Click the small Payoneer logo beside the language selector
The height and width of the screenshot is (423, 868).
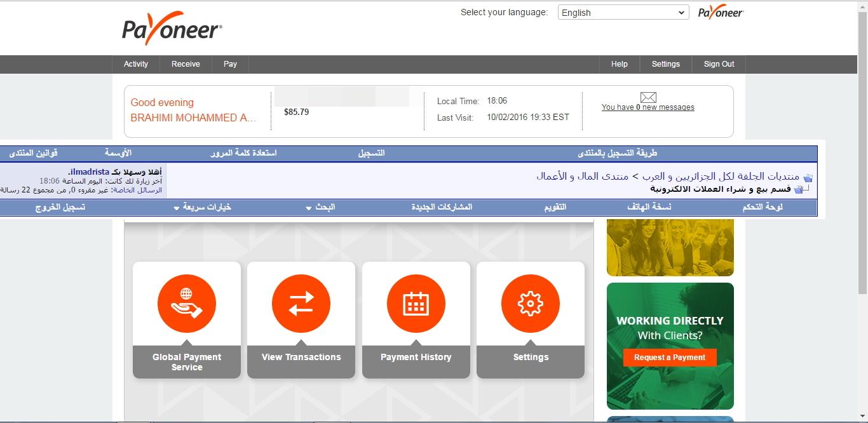point(721,13)
